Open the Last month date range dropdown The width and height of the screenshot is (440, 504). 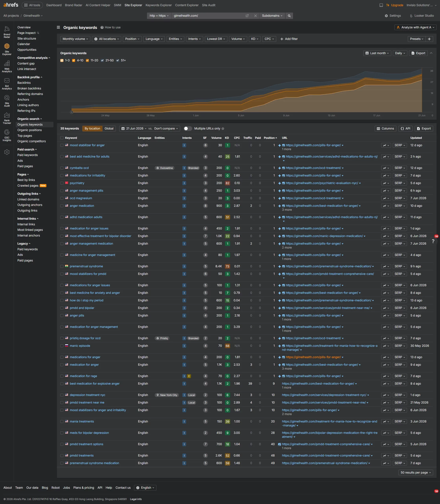377,53
